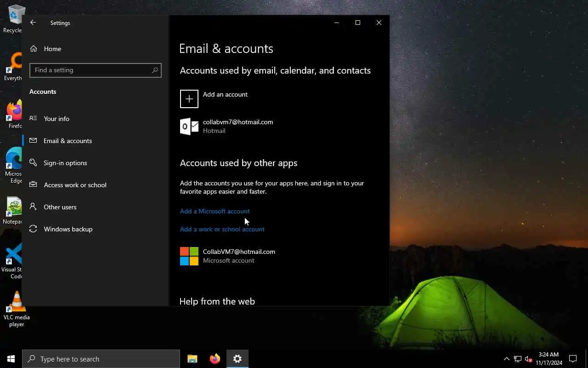Click the search magnifier in Find a setting

(155, 70)
